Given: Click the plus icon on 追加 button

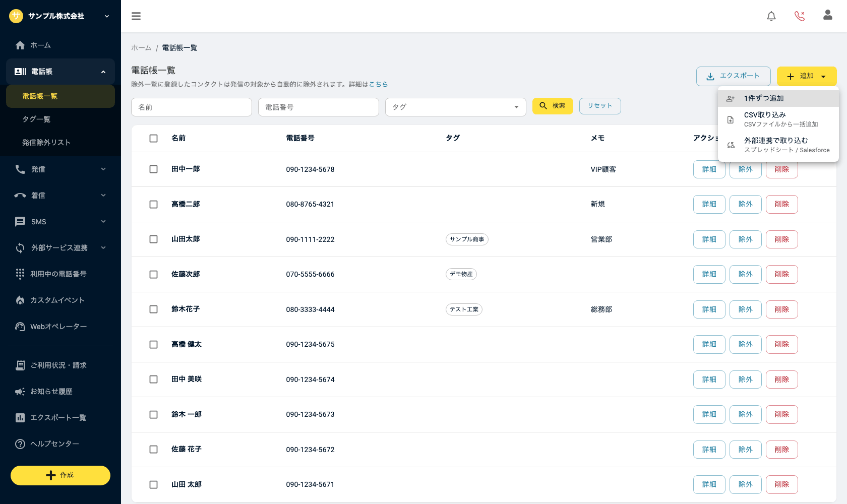Looking at the screenshot, I should pyautogui.click(x=791, y=77).
